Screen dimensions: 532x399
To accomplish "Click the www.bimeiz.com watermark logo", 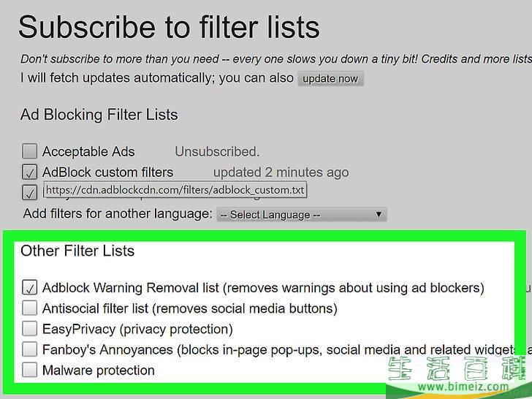I will pyautogui.click(x=459, y=376).
